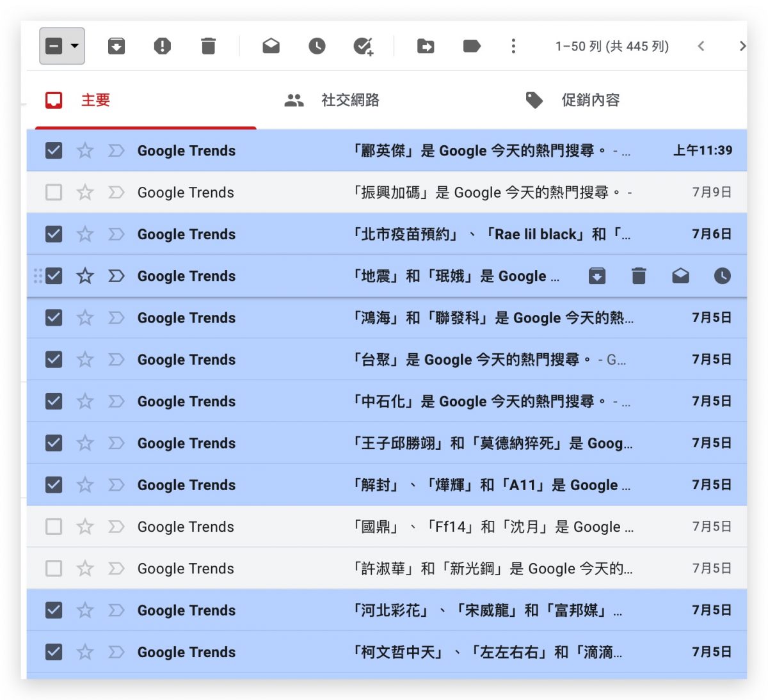Image resolution: width=768 pixels, height=700 pixels.
Task: Star the 「鄺英傑」 email
Action: pos(85,150)
